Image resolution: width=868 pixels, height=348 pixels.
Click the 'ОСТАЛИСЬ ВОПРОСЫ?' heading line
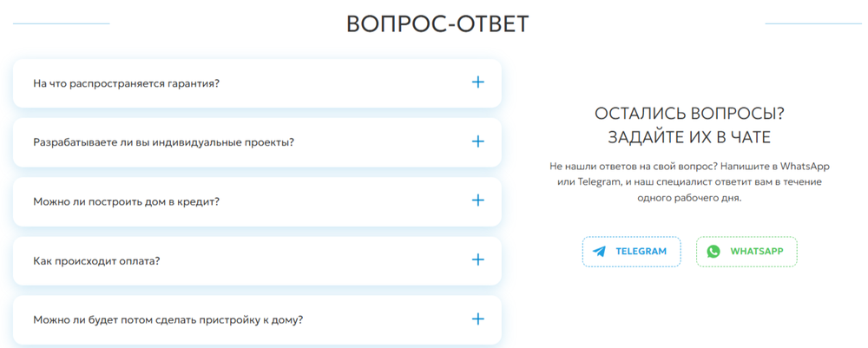(689, 114)
